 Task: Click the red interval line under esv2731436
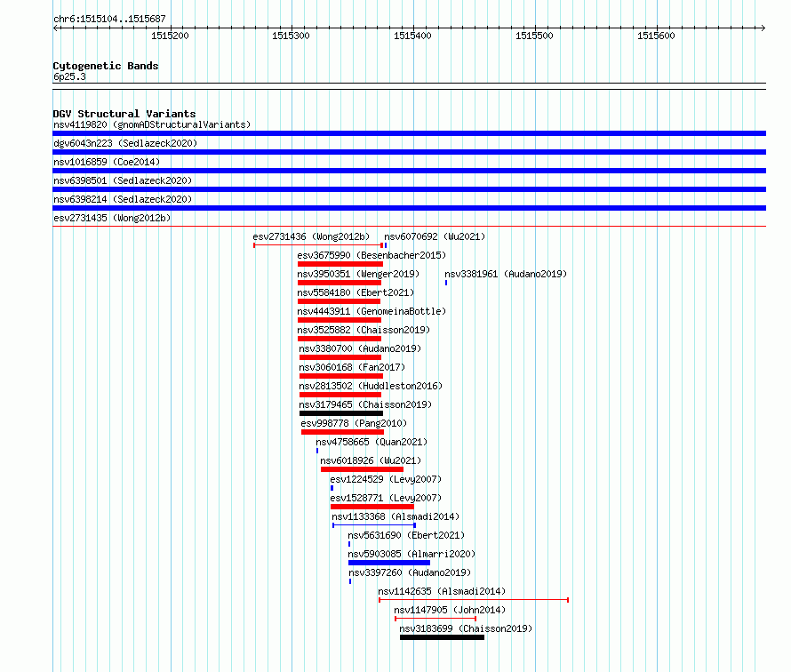pyautogui.click(x=318, y=245)
